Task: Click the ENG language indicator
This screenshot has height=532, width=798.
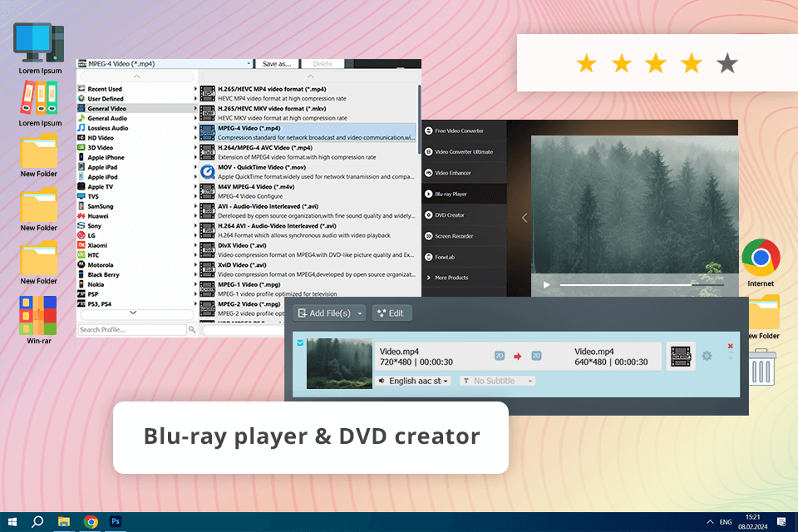Action: point(726,522)
